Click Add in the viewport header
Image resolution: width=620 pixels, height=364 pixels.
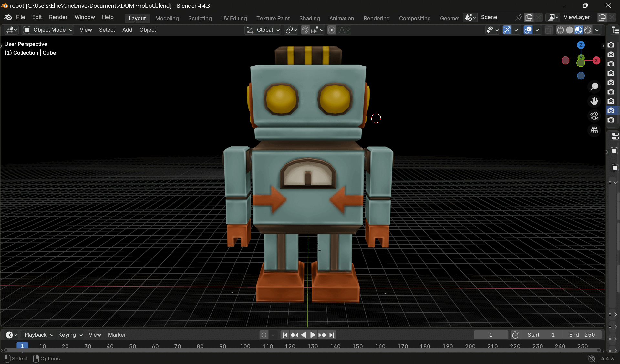[x=127, y=30]
